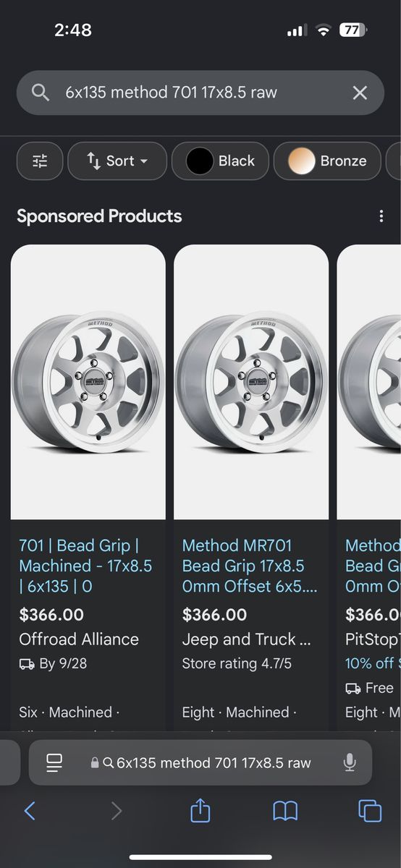The height and width of the screenshot is (868, 401).
Task: Tap the Offroad Alliance seller name
Action: point(79,639)
